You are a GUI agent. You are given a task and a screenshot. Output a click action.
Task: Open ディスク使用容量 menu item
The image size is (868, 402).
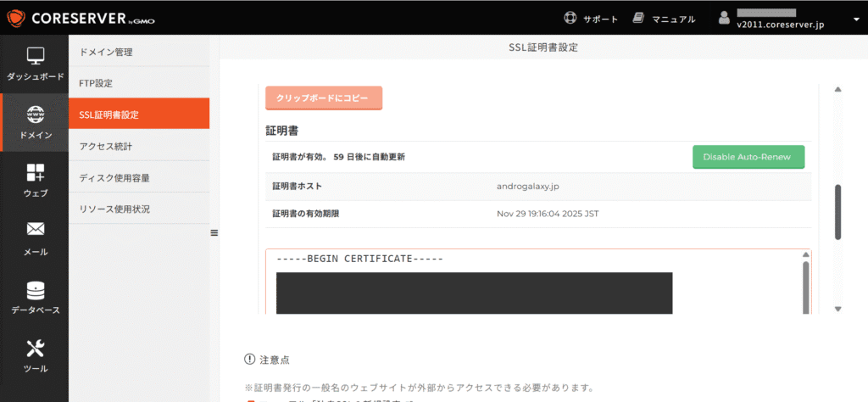[139, 178]
